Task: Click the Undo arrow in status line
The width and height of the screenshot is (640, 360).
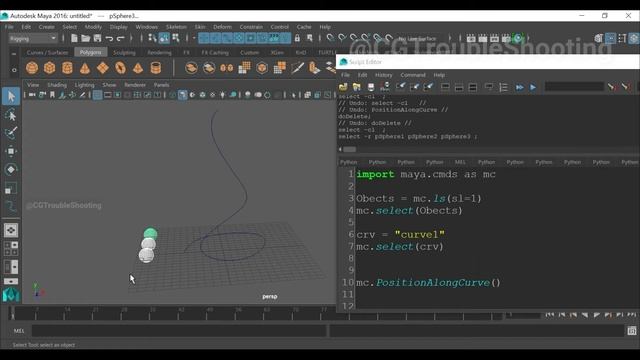Action: pyautogui.click(x=109, y=38)
